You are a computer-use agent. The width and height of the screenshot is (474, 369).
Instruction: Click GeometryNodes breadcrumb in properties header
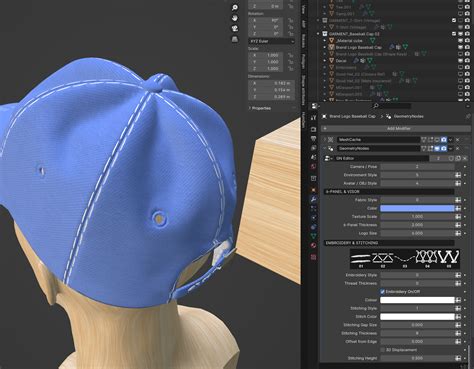[408, 116]
